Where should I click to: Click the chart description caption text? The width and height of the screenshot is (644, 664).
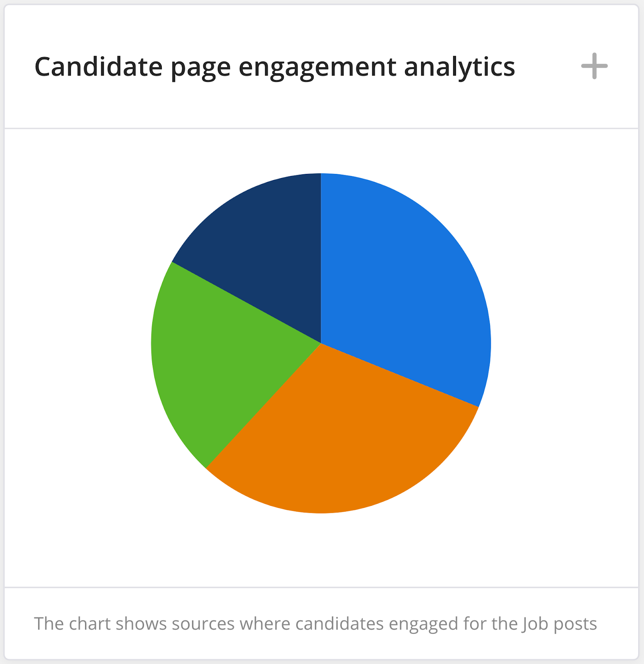[x=315, y=624]
